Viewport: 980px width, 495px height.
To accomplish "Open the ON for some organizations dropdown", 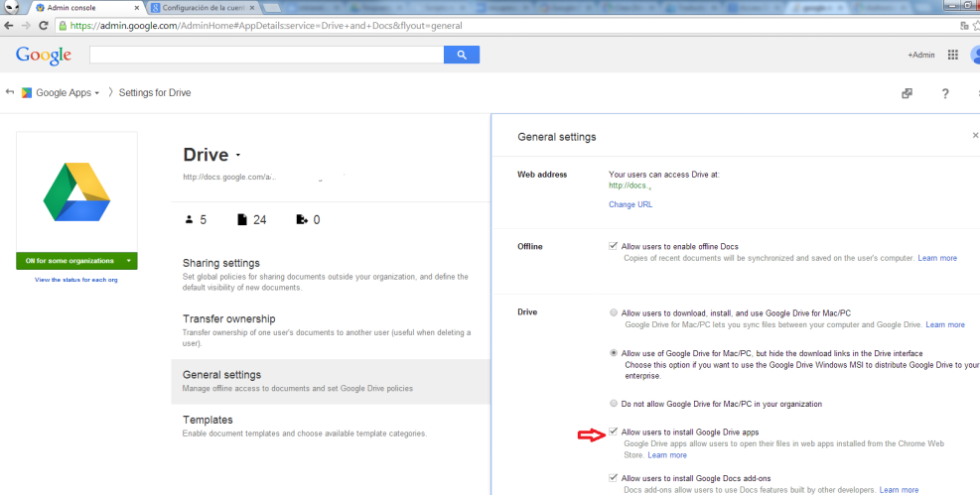I will 76,261.
